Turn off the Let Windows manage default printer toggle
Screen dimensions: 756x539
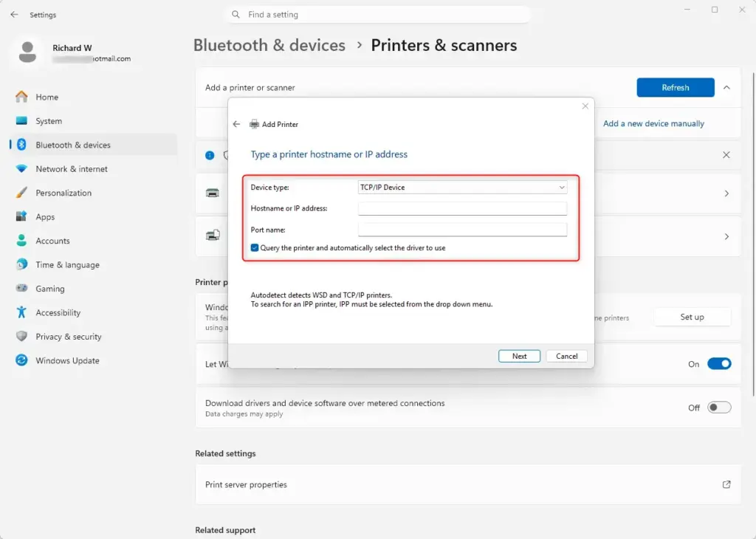tap(719, 364)
